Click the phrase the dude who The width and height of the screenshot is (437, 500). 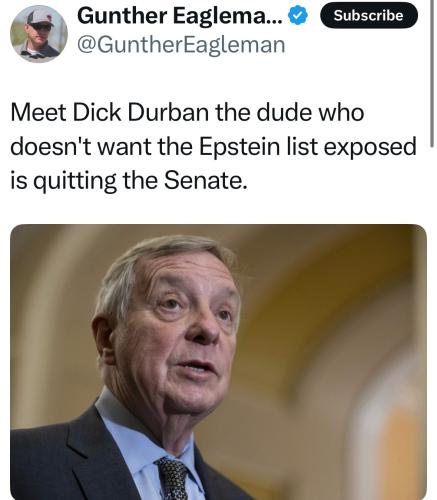click(x=289, y=112)
